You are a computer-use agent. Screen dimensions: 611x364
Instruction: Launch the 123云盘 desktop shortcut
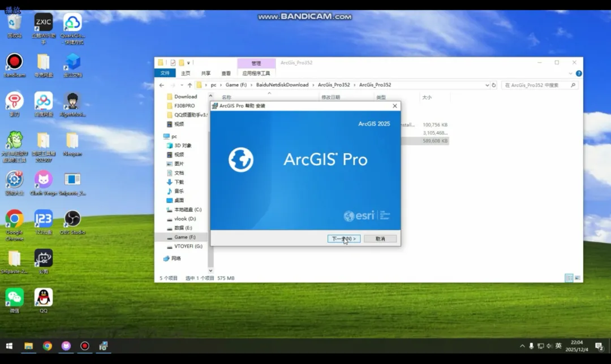tap(43, 222)
